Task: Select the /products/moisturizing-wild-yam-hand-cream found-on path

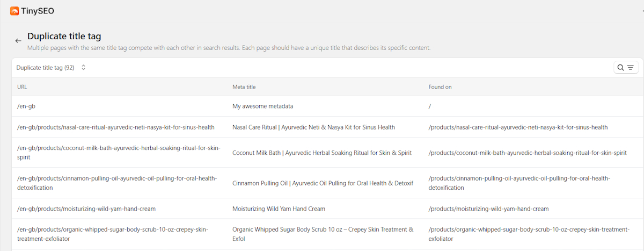Action: tap(488, 209)
